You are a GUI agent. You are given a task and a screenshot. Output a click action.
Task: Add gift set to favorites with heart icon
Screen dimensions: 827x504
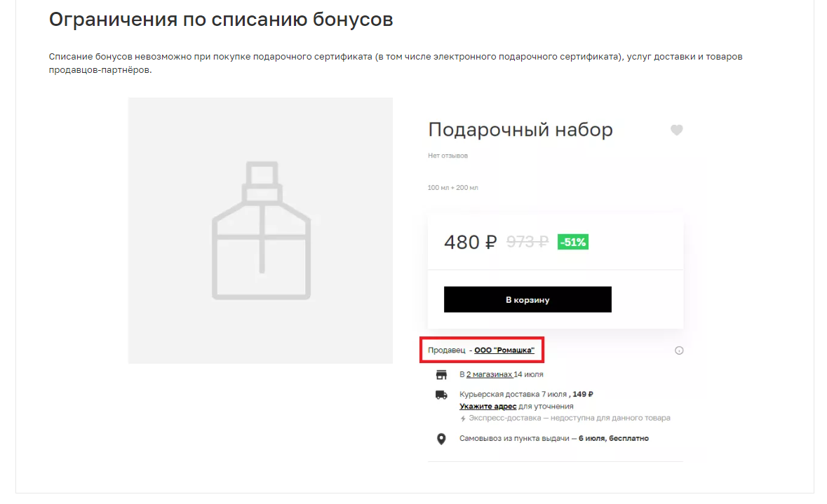[x=676, y=130]
